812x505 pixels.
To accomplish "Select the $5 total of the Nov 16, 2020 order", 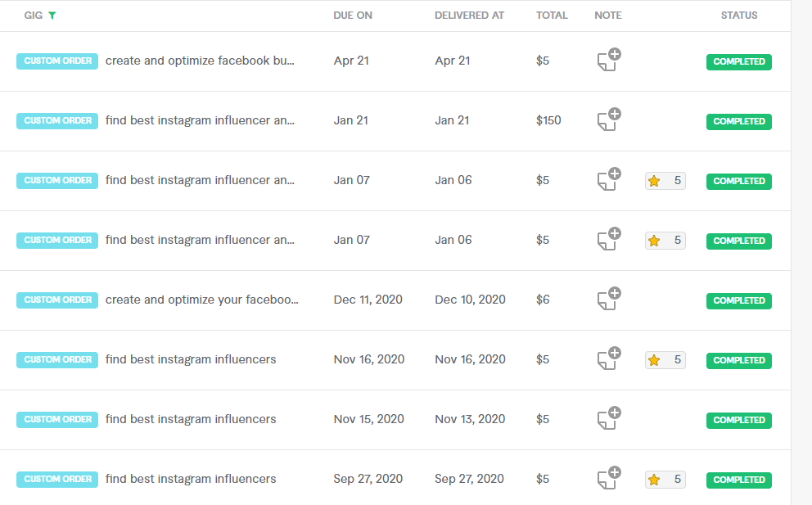I will click(543, 359).
